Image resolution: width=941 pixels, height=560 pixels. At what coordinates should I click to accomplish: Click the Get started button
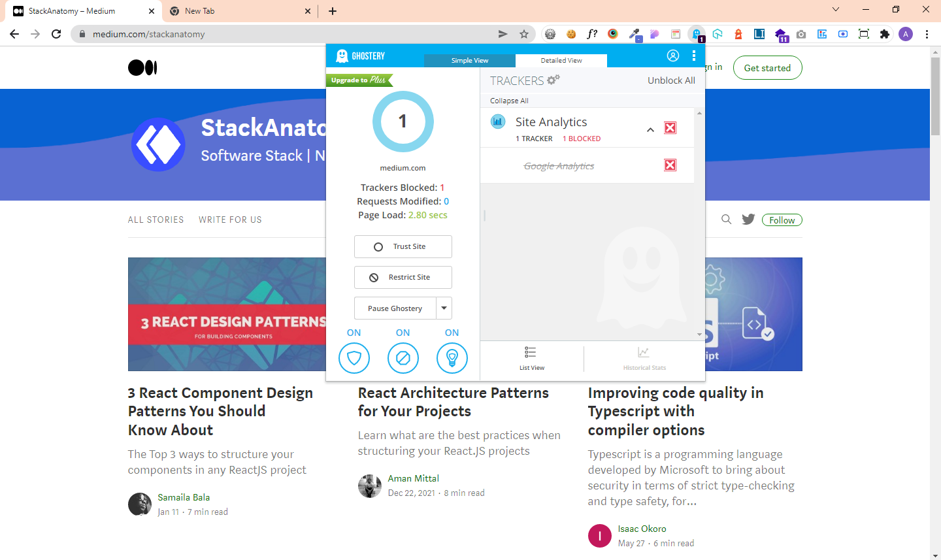[767, 68]
